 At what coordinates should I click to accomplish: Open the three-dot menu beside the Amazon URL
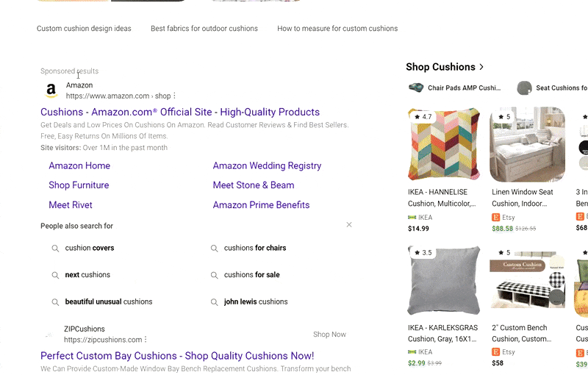pos(175,96)
